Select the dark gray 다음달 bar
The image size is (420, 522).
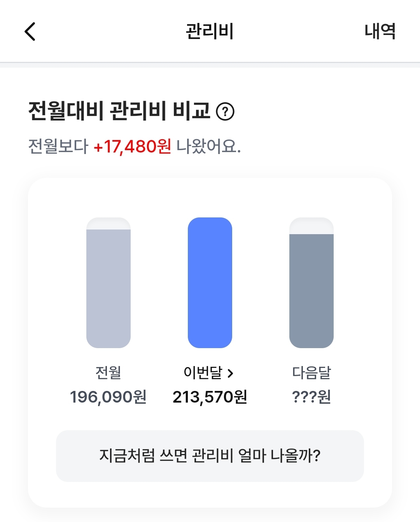tap(311, 291)
